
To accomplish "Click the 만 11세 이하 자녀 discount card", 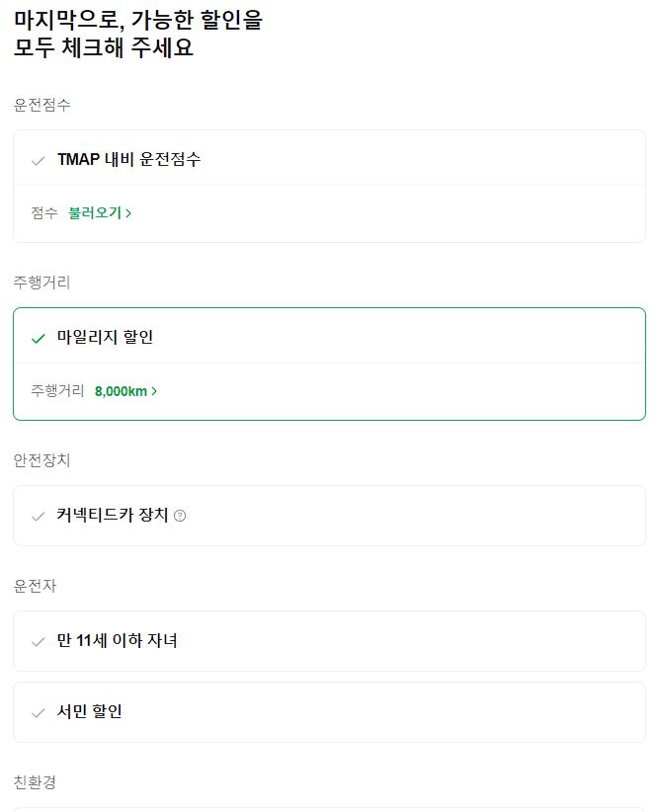I will coord(329,641).
